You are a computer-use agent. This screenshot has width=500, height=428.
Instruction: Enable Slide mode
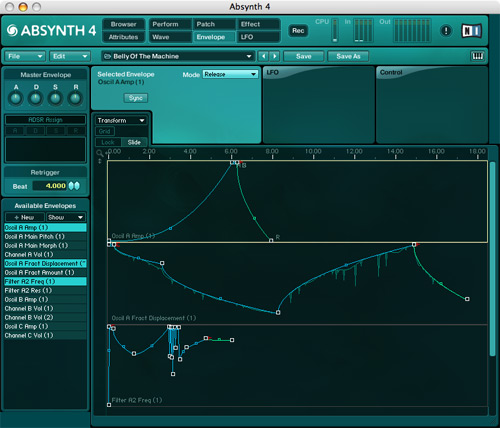[134, 142]
